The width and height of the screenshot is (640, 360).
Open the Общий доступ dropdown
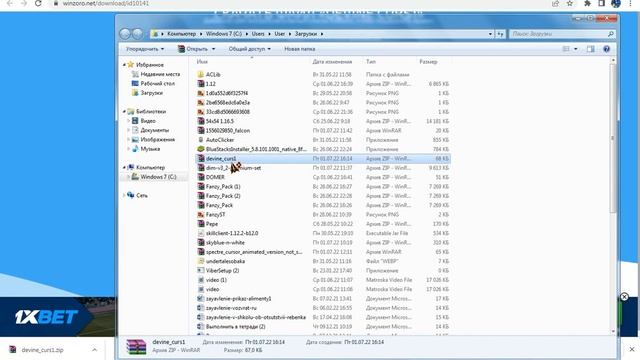tap(249, 49)
